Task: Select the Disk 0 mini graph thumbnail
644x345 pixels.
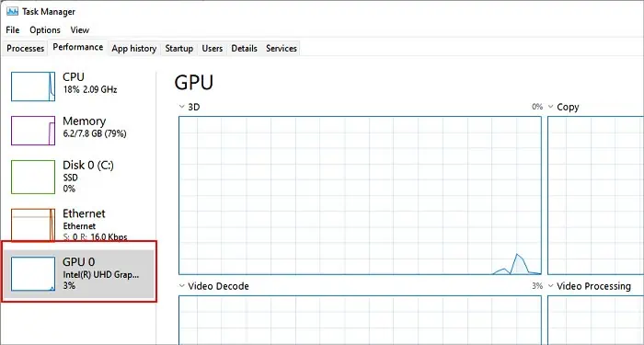Action: pyautogui.click(x=33, y=177)
